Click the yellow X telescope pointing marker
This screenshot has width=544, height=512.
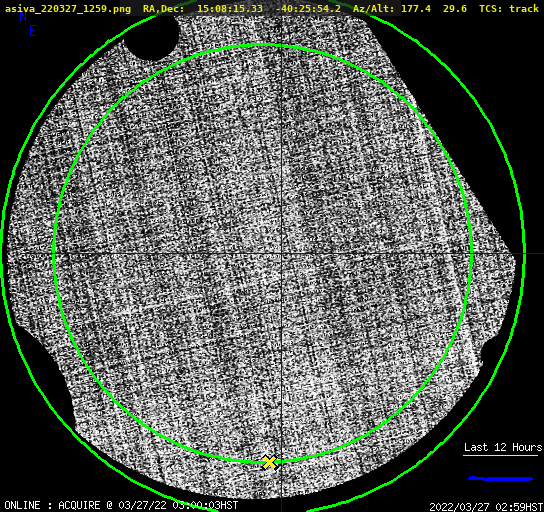click(269, 462)
